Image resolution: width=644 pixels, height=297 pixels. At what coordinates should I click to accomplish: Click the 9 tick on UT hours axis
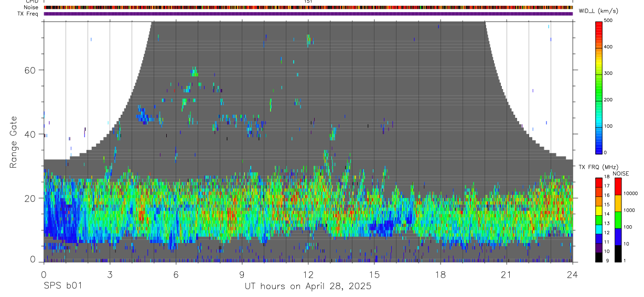[x=242, y=274]
